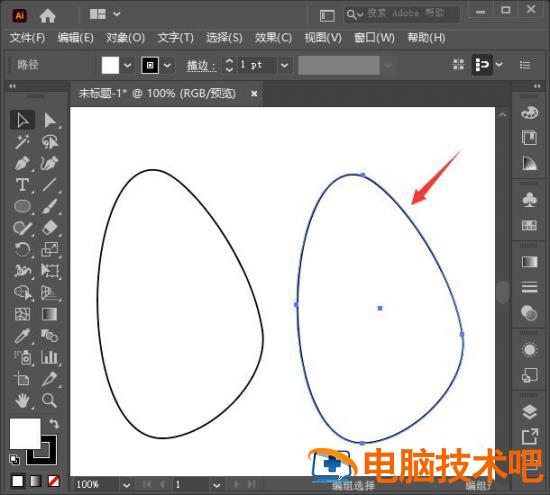Screen dimensions: 550x495
Task: Select the Lasso tool
Action: pos(50,142)
